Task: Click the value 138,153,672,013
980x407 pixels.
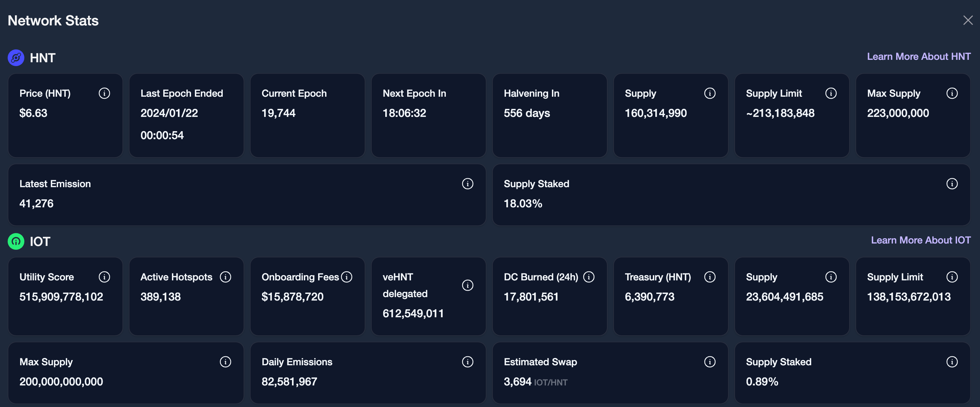Action: tap(909, 297)
